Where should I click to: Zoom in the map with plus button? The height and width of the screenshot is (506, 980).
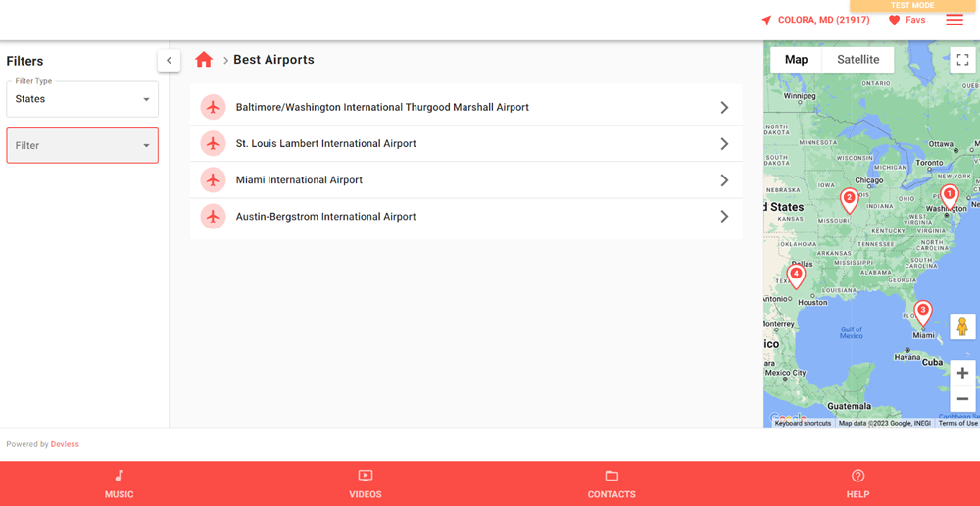pyautogui.click(x=962, y=373)
